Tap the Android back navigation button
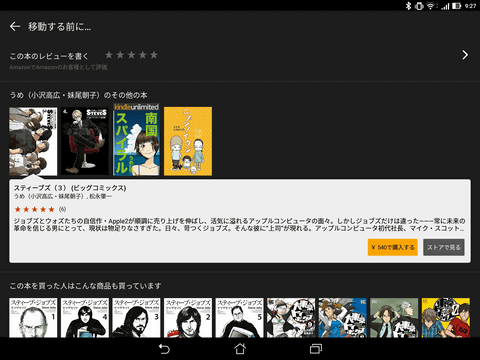The width and height of the screenshot is (480, 360). (x=164, y=349)
